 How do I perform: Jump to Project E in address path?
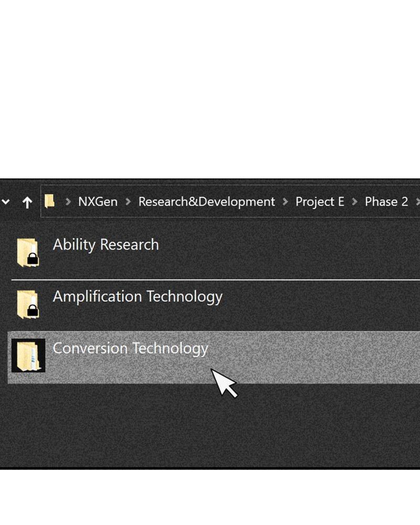[x=320, y=202]
